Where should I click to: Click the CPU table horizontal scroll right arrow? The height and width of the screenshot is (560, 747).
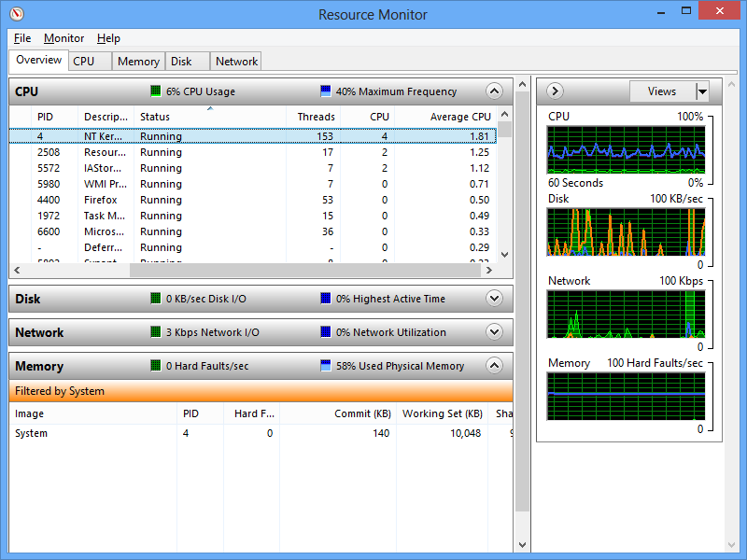tap(489, 270)
